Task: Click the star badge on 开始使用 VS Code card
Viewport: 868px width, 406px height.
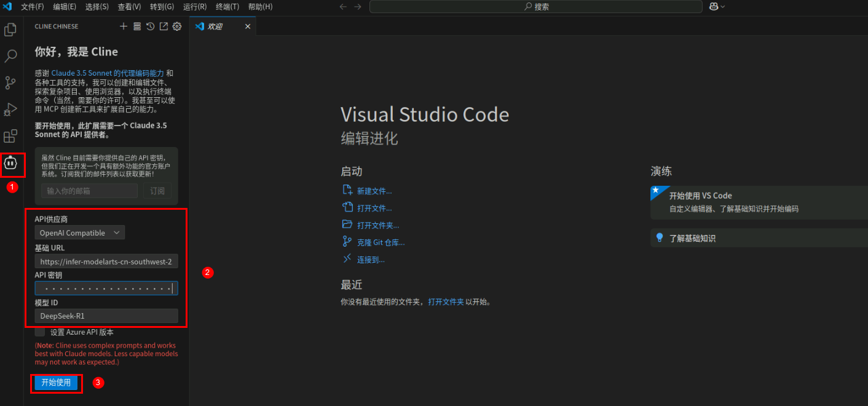Action: point(656,191)
